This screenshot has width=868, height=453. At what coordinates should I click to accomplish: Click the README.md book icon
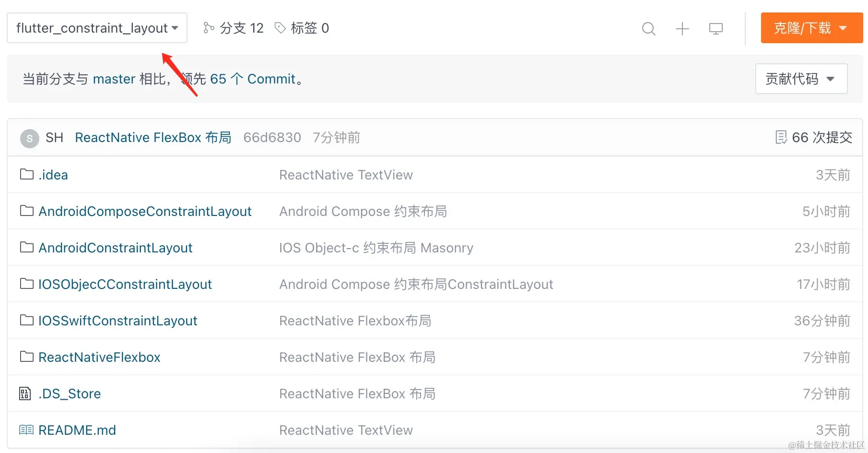(x=26, y=430)
